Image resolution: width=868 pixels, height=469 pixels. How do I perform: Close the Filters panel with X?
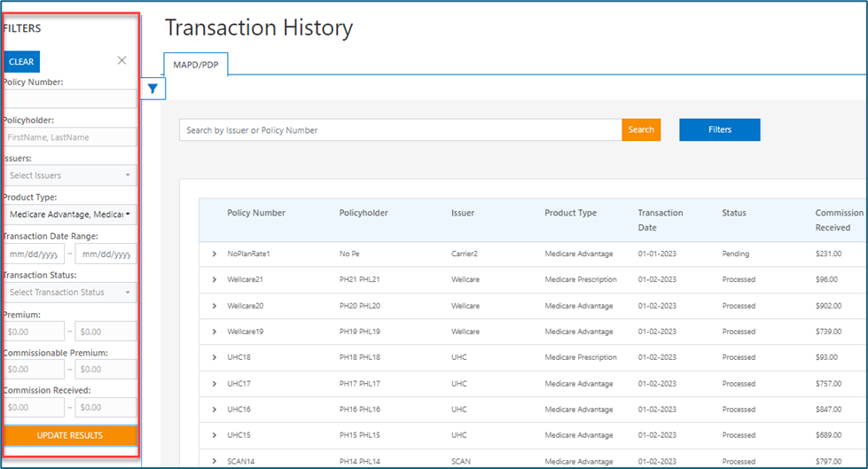122,60
